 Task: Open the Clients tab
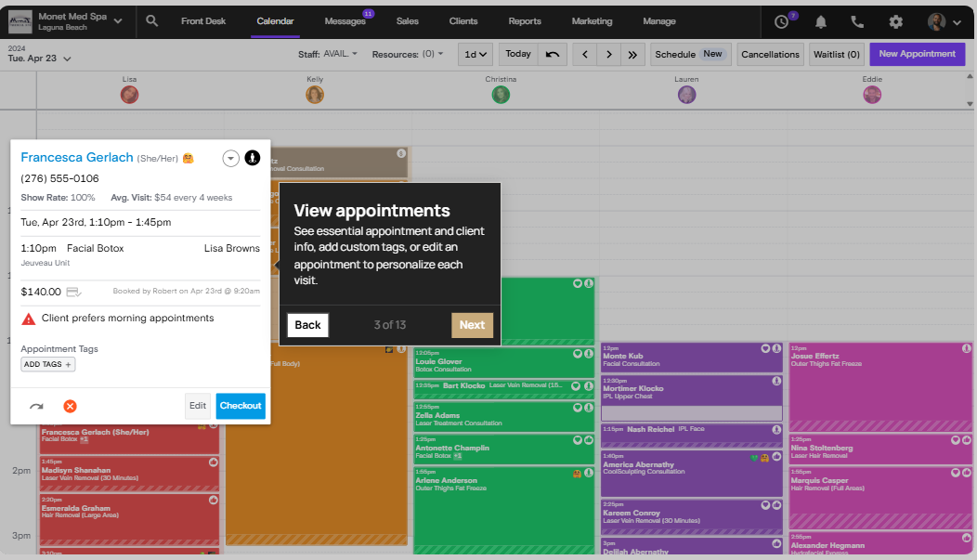[463, 21]
